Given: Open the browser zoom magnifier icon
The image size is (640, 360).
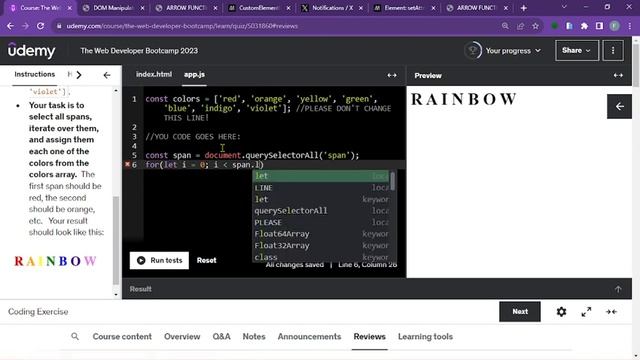Looking at the screenshot, I should click(505, 26).
